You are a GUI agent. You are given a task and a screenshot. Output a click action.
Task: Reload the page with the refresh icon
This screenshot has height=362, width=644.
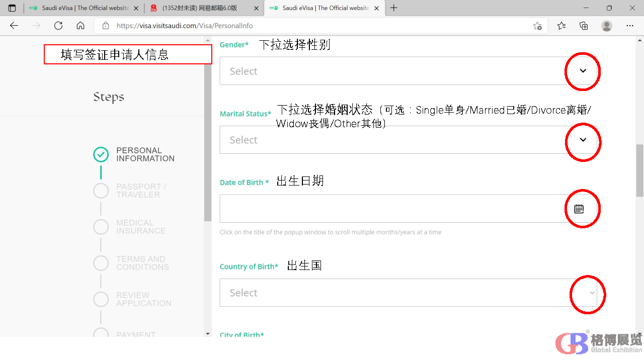[58, 26]
